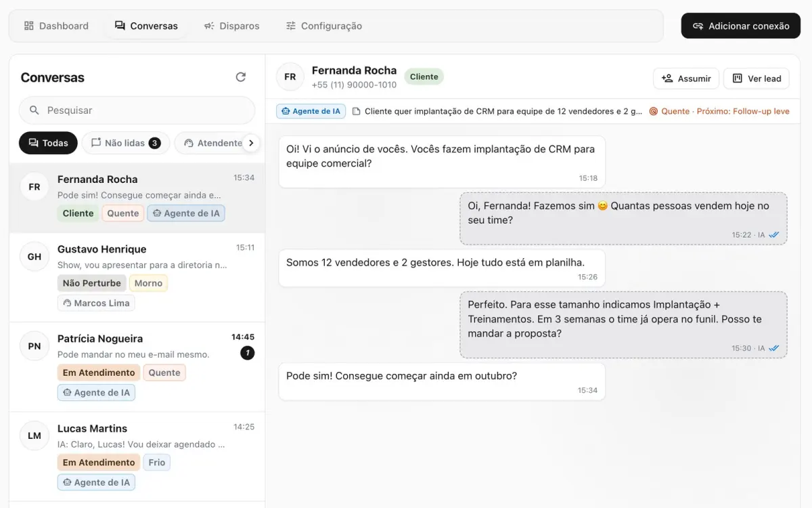
Task: Click message "Somos 12 vendedores e 2 gestores"
Action: pos(442,268)
